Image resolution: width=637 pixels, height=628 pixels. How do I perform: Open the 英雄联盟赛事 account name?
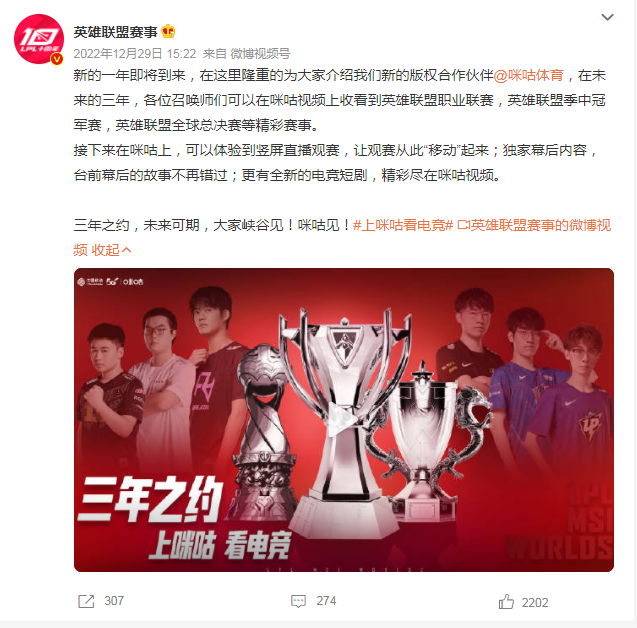[x=115, y=32]
